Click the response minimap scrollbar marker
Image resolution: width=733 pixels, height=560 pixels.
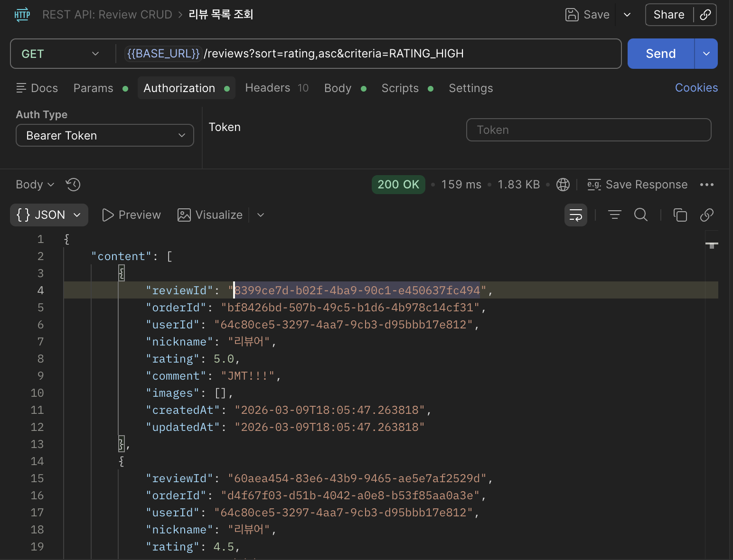pos(712,245)
